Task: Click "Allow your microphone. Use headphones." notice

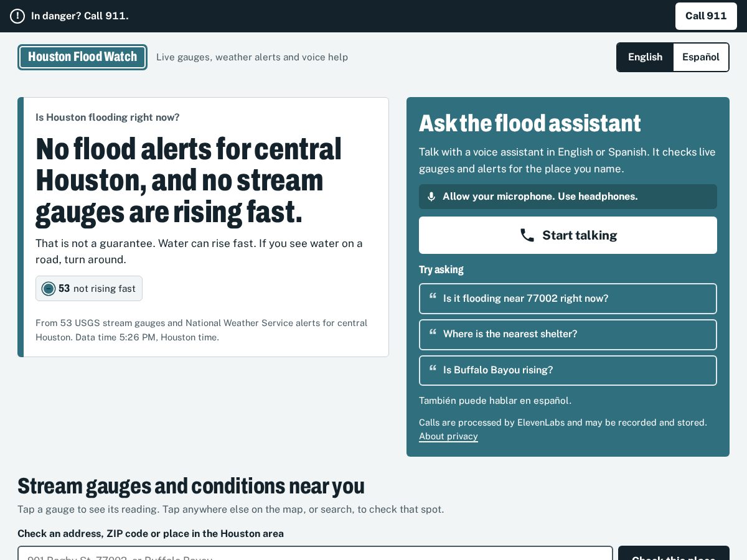Action: 568,197
